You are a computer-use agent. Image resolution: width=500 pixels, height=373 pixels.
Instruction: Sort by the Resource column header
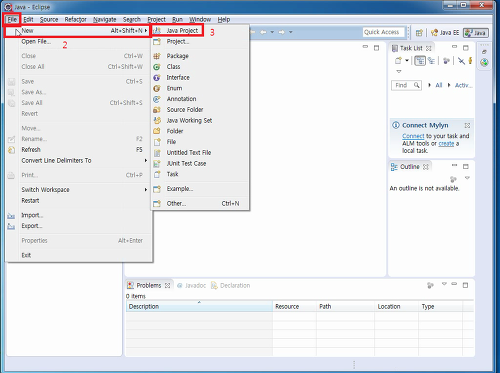click(x=295, y=306)
